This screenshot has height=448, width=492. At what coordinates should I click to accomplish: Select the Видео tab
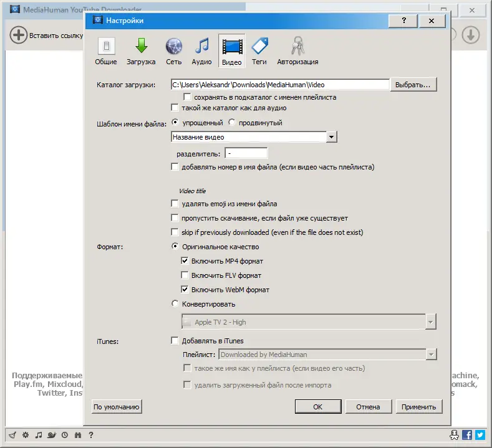click(232, 51)
